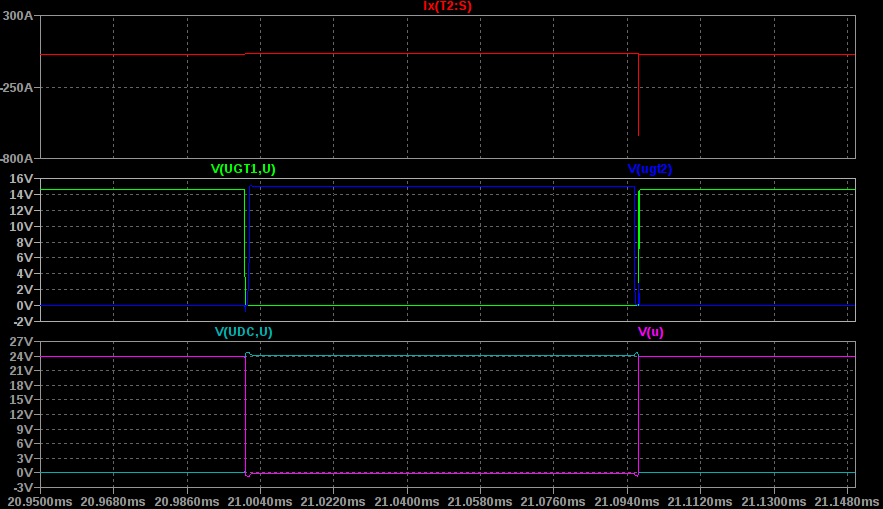
Task: Select the V(ugt2) blue trace label
Action: coord(650,169)
